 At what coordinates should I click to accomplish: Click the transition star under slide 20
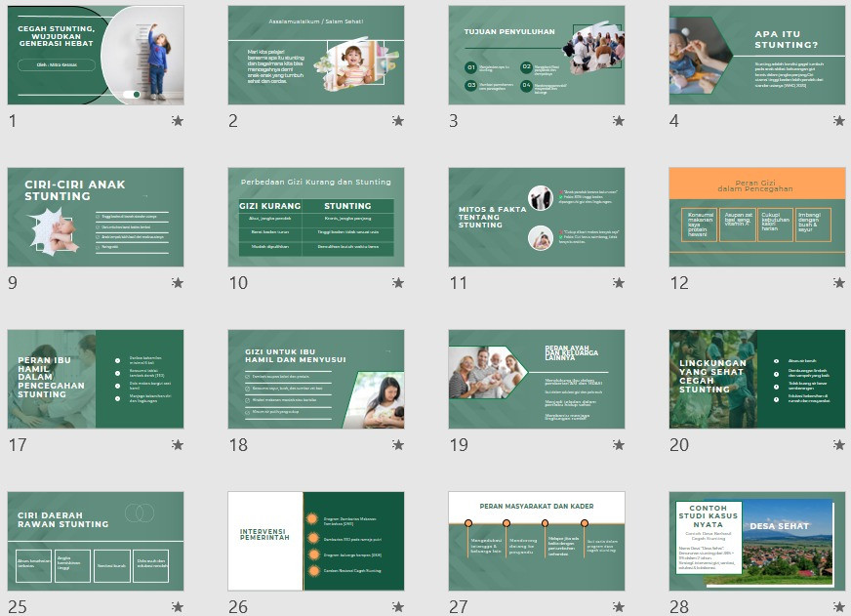click(x=839, y=445)
